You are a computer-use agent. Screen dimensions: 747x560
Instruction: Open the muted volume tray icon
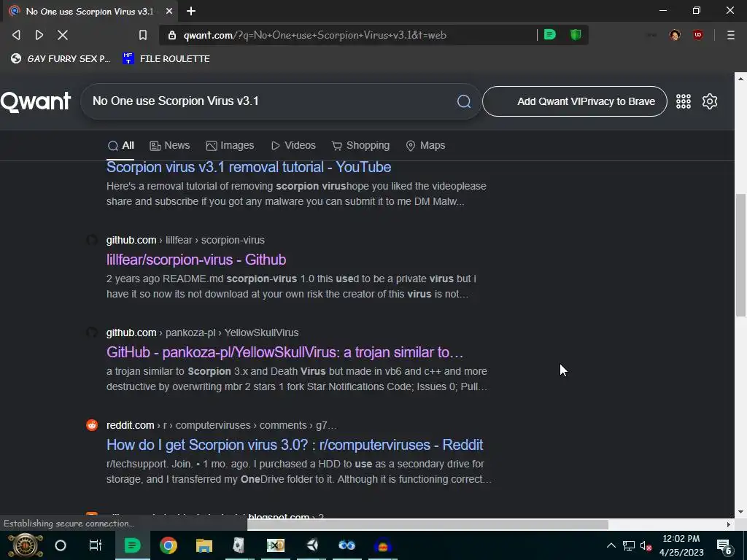tap(646, 545)
